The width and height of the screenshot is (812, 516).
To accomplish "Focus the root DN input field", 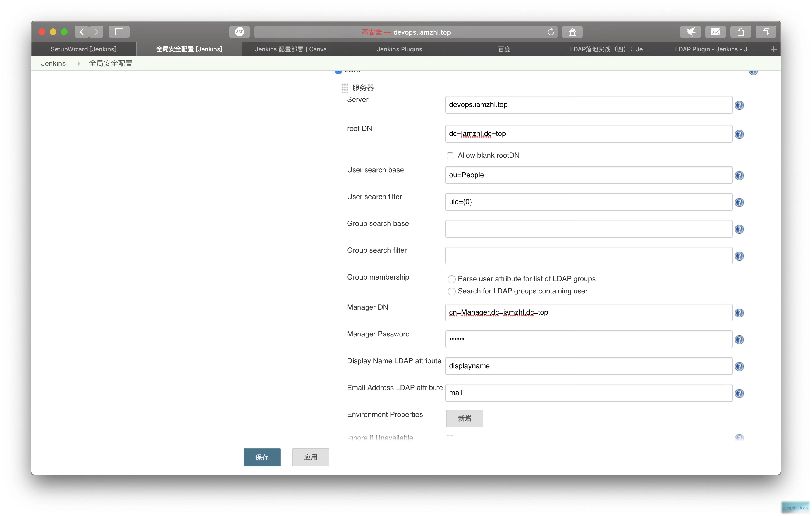I will (x=588, y=133).
